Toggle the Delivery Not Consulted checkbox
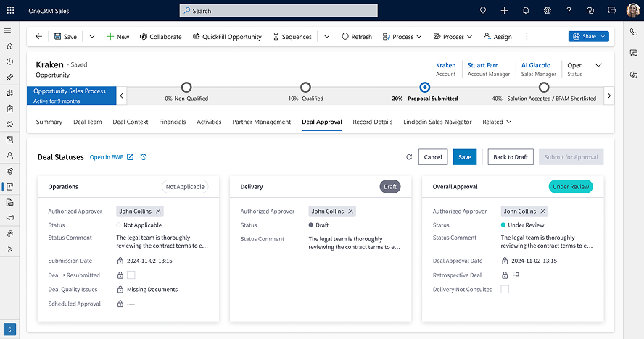644x339 pixels. click(x=505, y=289)
